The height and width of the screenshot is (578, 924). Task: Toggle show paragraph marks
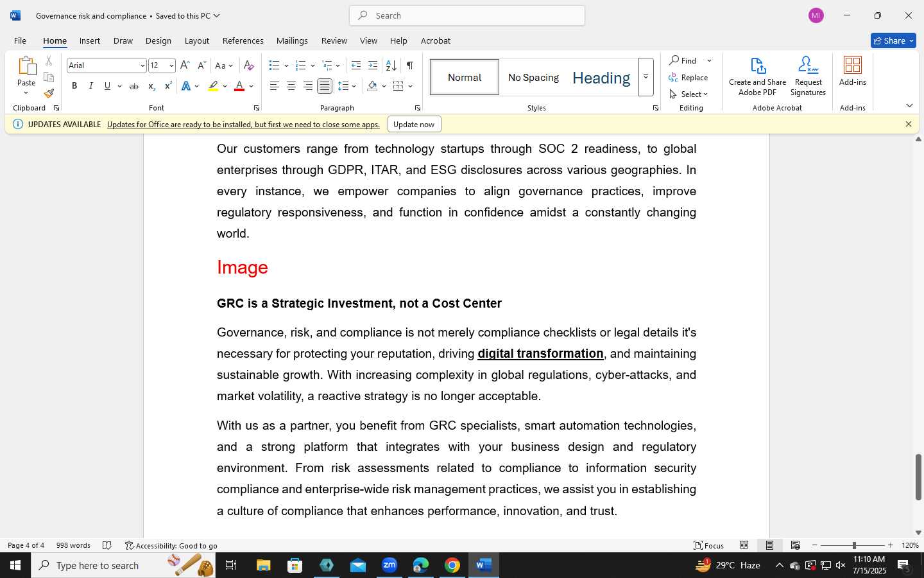[x=409, y=66]
